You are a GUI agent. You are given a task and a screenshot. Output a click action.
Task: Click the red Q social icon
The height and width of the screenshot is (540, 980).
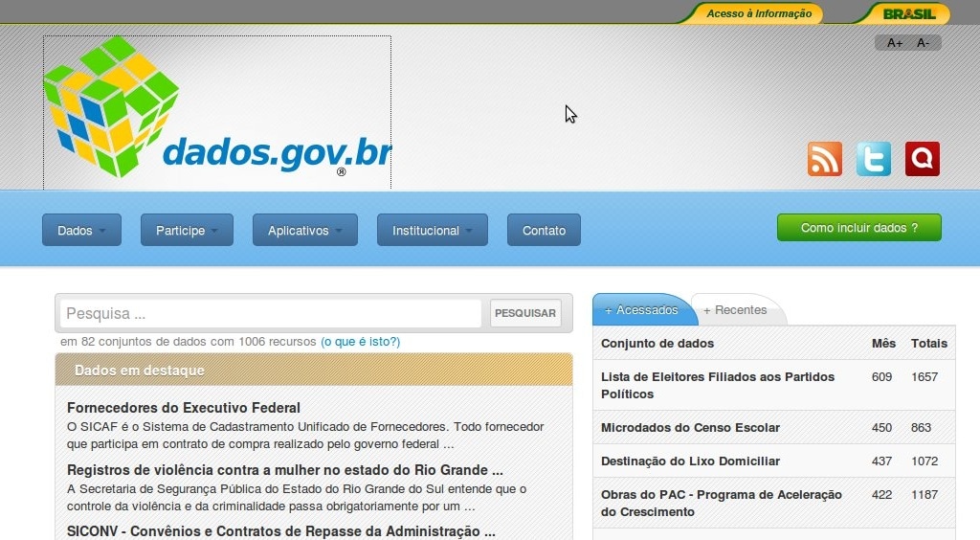click(923, 159)
